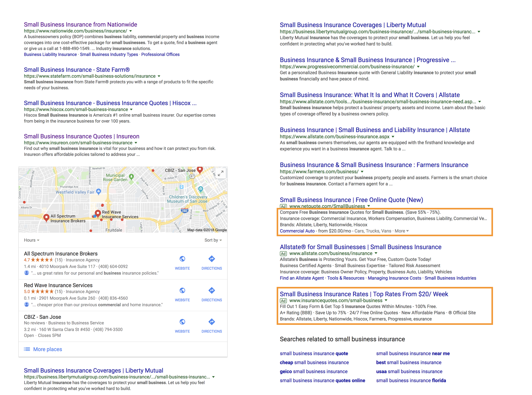Image resolution: width=532 pixels, height=395 pixels.
Task: Open the Hours filter dropdown
Action: tap(31, 240)
